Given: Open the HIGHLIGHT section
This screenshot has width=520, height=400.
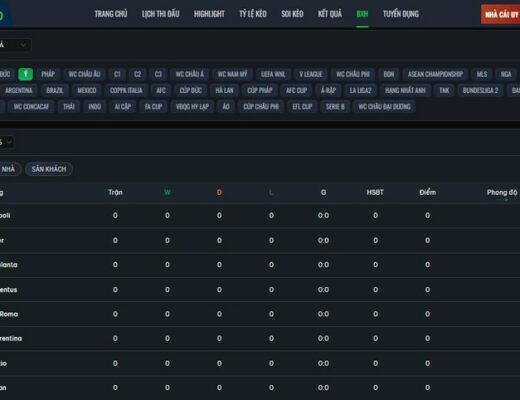Looking at the screenshot, I should (x=209, y=14).
